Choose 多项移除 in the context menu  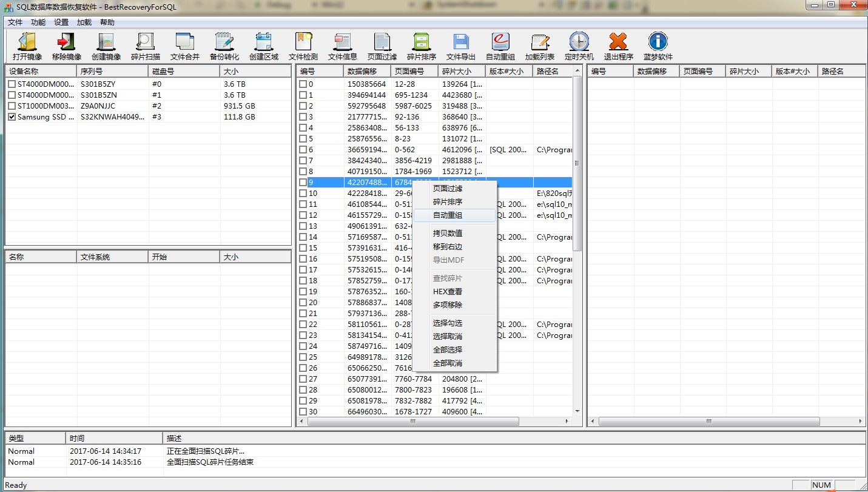455,305
